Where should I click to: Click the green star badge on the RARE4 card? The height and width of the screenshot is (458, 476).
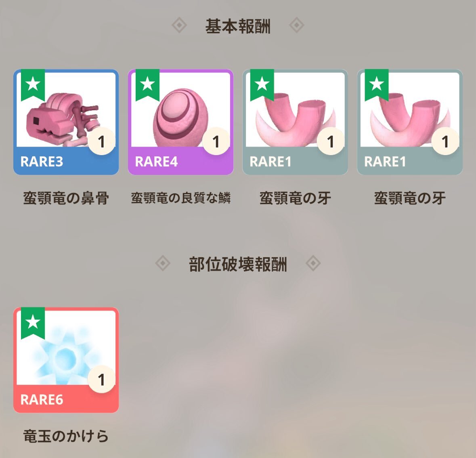pos(147,85)
